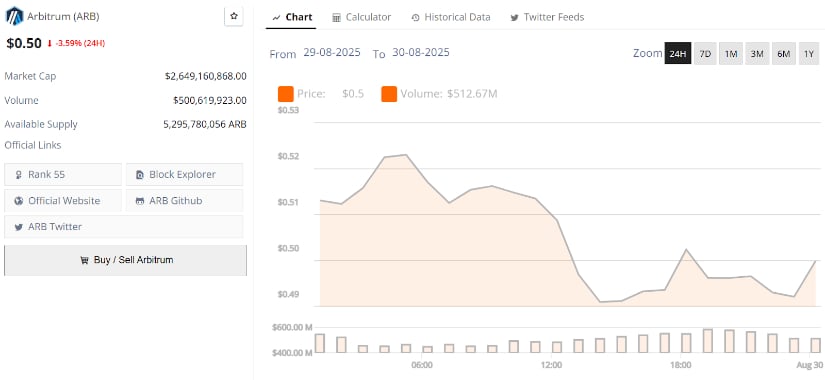Click the 12:00 time axis label
825x380 pixels.
click(x=551, y=365)
